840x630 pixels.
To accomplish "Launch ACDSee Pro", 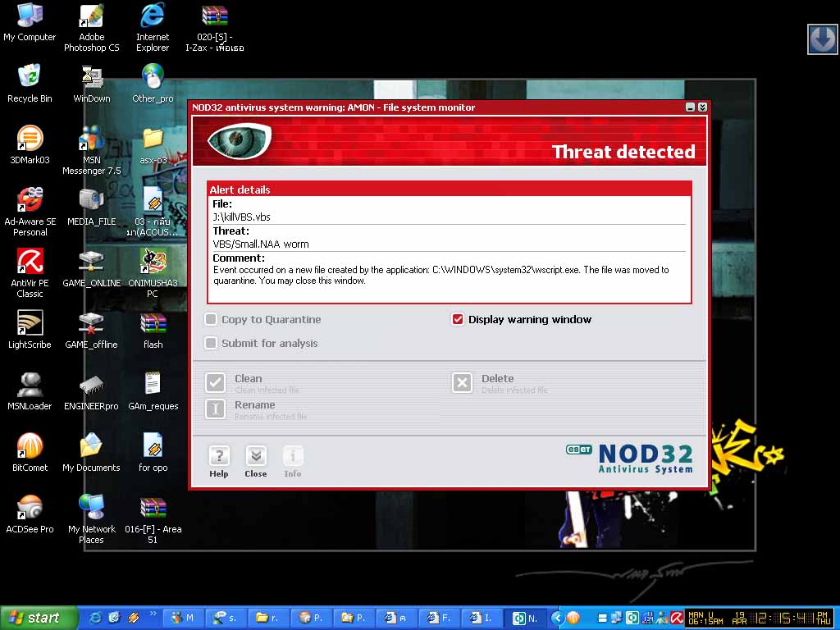I will [x=30, y=514].
